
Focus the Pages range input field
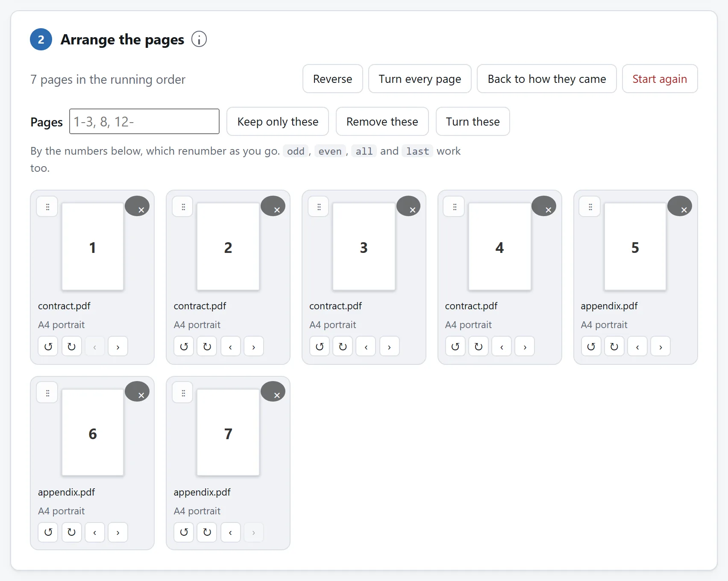click(144, 121)
